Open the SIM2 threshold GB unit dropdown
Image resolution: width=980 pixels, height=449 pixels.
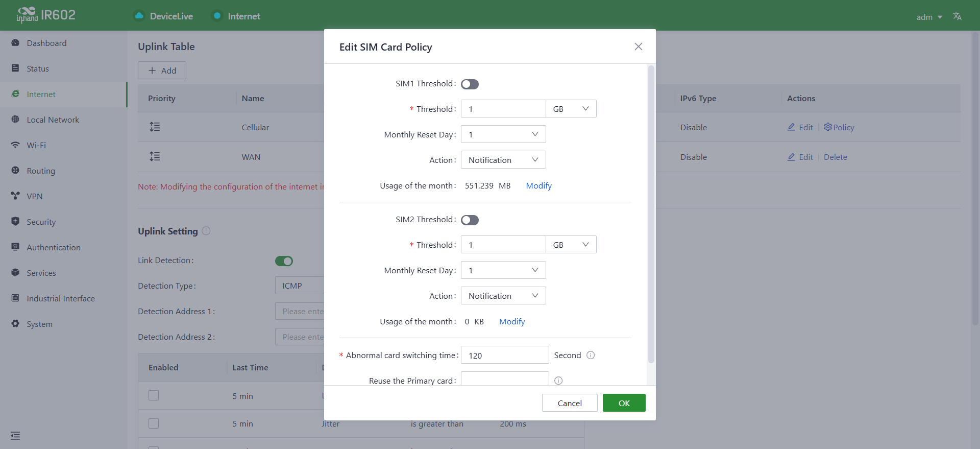point(571,245)
